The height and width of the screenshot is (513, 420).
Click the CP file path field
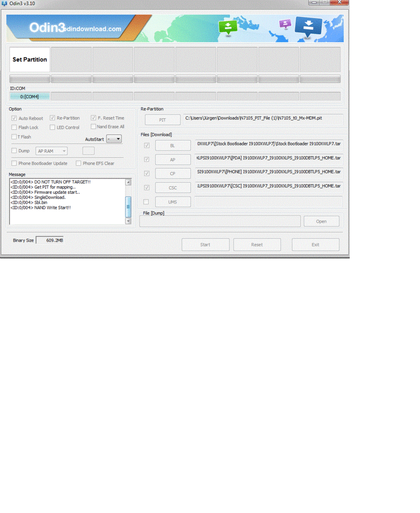[x=269, y=173]
